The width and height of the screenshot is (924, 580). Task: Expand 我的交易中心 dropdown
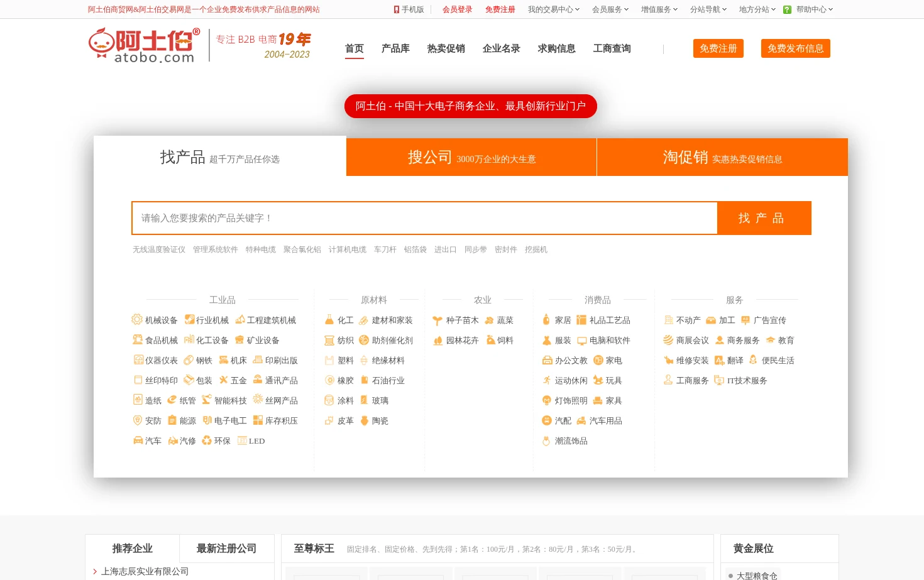(x=553, y=9)
